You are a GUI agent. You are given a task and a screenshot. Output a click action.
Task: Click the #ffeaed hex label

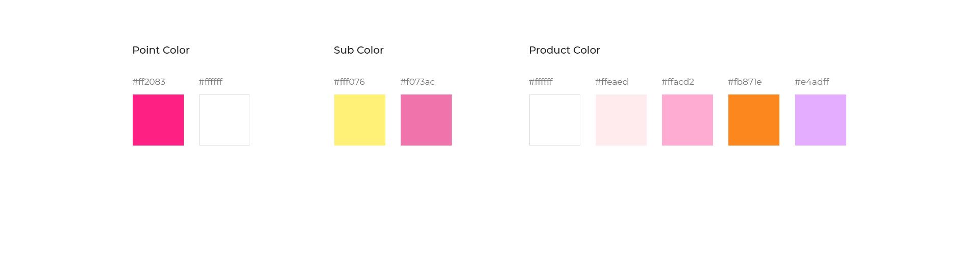click(x=611, y=82)
